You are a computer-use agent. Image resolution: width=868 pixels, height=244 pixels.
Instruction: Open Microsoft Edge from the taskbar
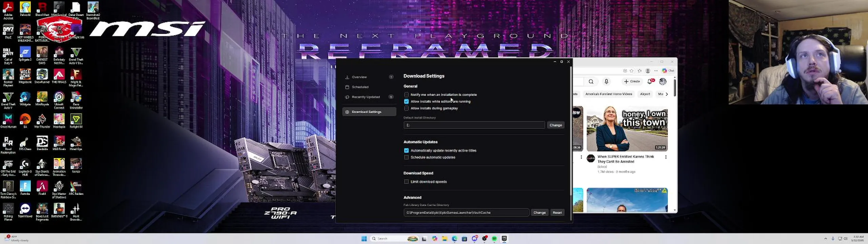tap(454, 239)
